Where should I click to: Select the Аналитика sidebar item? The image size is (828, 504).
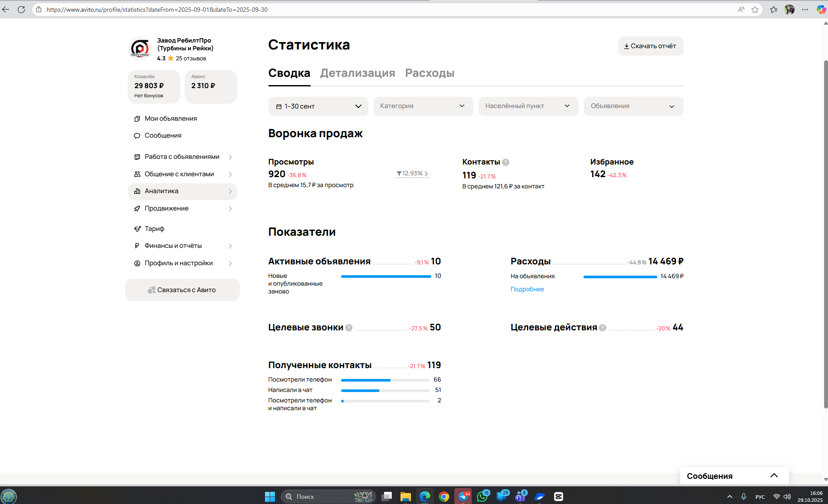(x=182, y=191)
